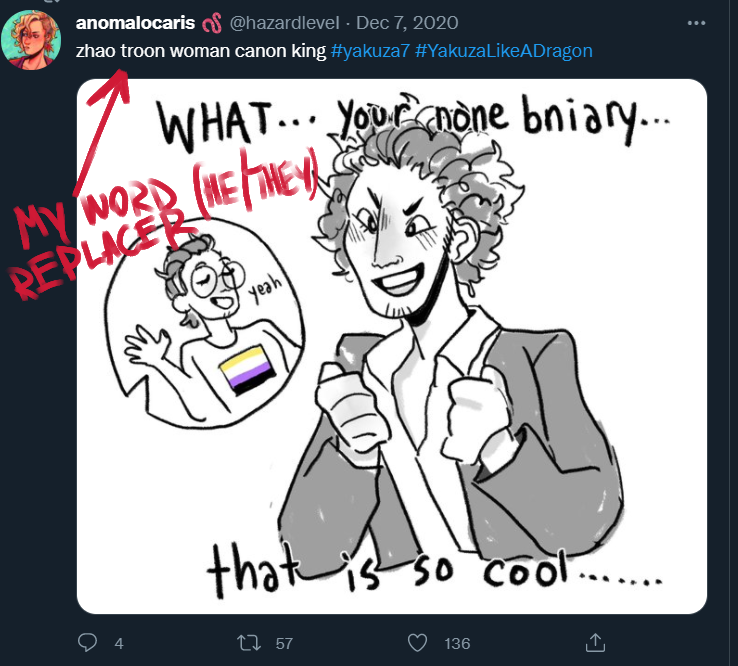Image resolution: width=738 pixels, height=666 pixels.
Task: Open the share upload icon
Action: tap(595, 642)
